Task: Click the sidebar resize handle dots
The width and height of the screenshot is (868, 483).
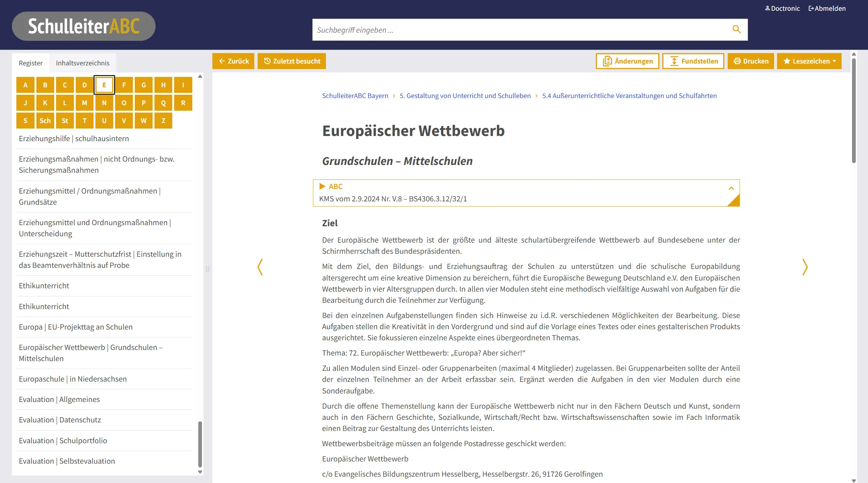Action: tap(208, 269)
